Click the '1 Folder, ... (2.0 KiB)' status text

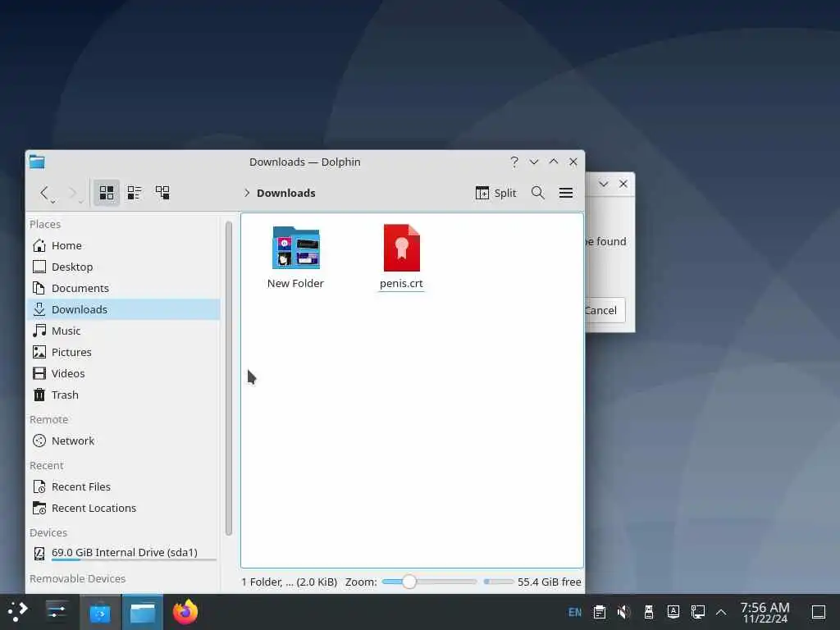pos(290,582)
